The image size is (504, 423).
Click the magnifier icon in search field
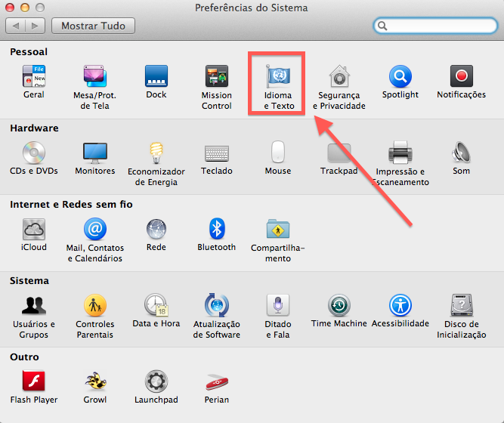point(382,26)
